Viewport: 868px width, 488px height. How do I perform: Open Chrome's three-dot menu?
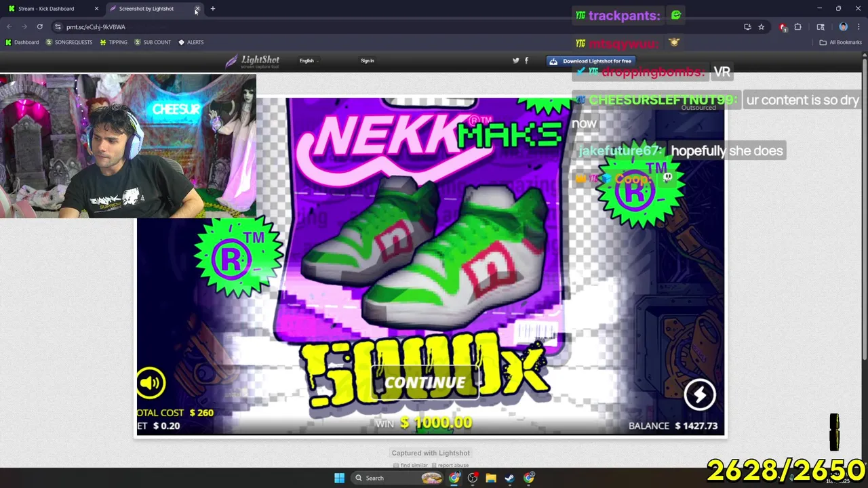click(859, 27)
